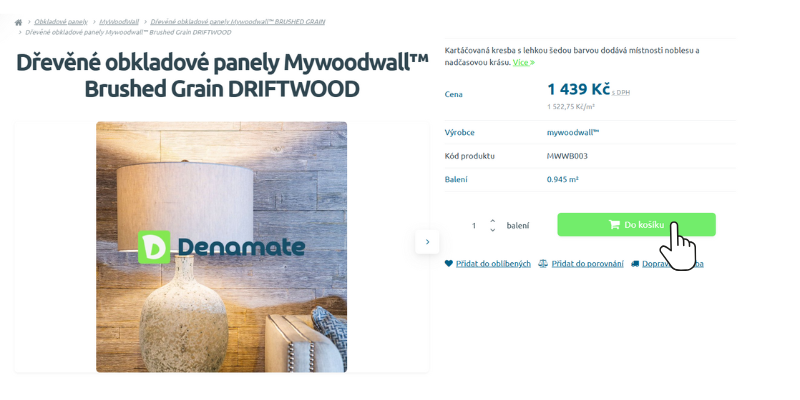Click Přidat do oblíbených link
800x400 pixels.
pyautogui.click(x=493, y=264)
